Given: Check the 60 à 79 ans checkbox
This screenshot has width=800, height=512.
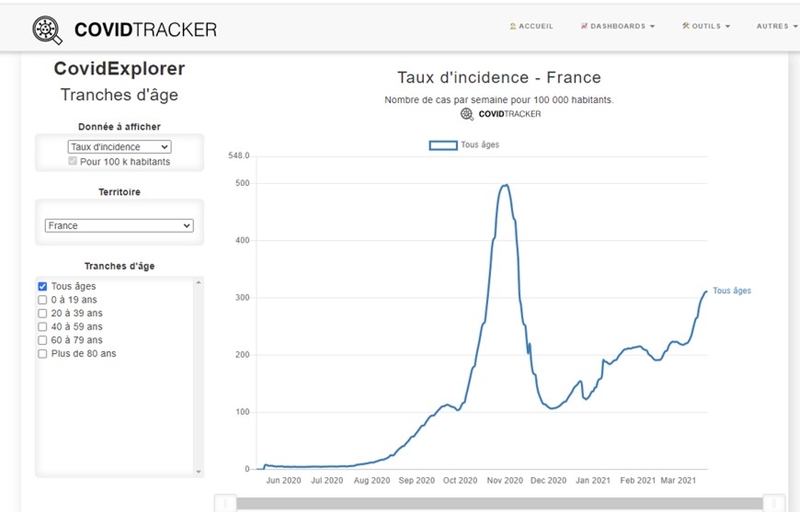Looking at the screenshot, I should [x=42, y=340].
